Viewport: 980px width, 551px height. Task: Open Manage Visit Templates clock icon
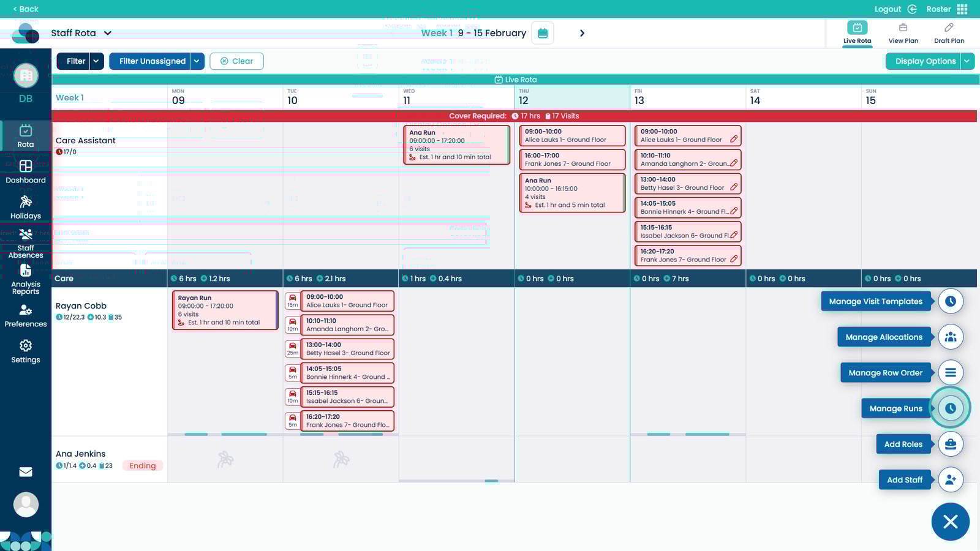(x=950, y=301)
